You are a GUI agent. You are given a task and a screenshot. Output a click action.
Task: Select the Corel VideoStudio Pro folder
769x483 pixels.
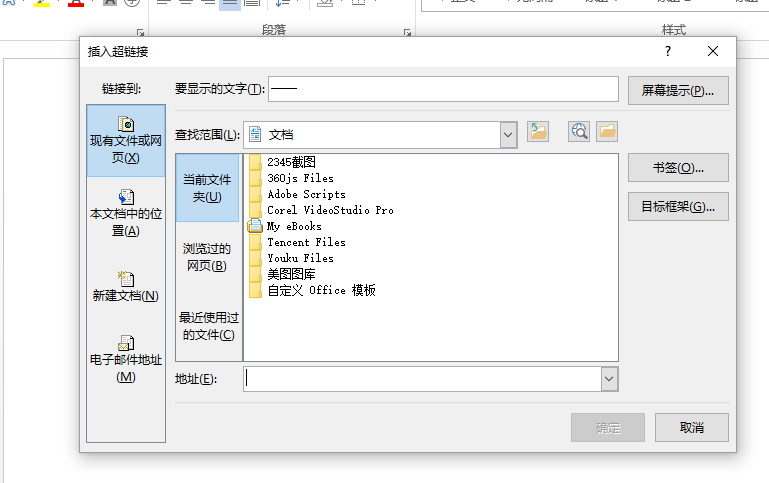tap(321, 210)
